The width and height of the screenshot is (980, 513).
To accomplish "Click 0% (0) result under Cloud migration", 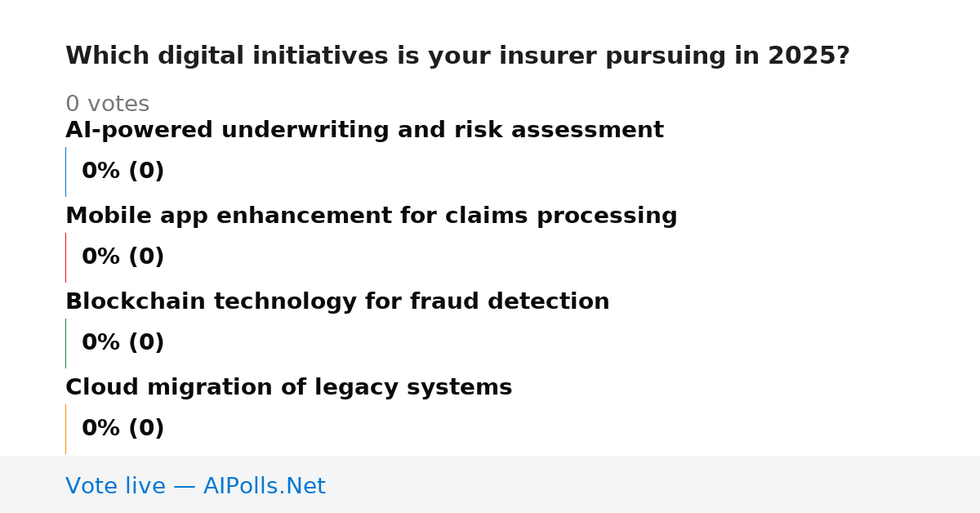I will 122,429.
